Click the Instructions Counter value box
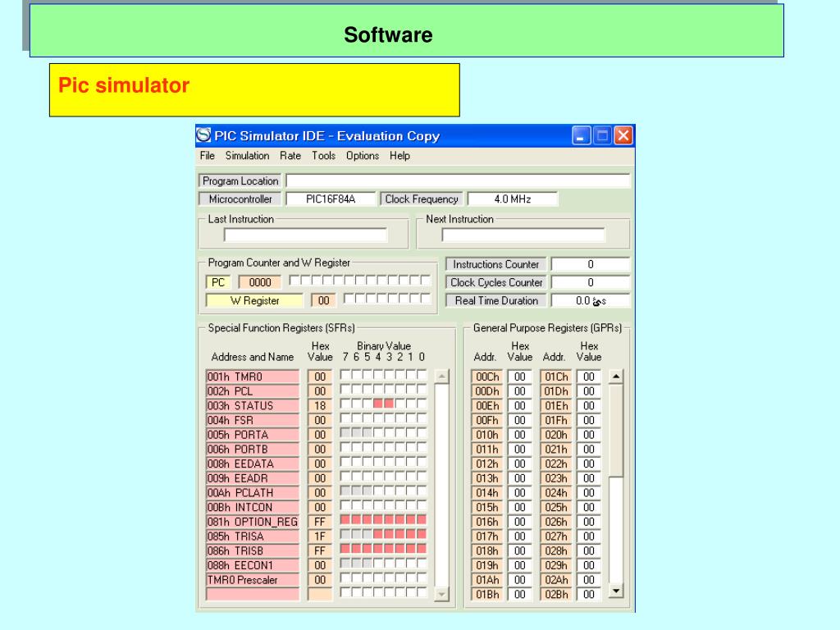 pyautogui.click(x=591, y=264)
